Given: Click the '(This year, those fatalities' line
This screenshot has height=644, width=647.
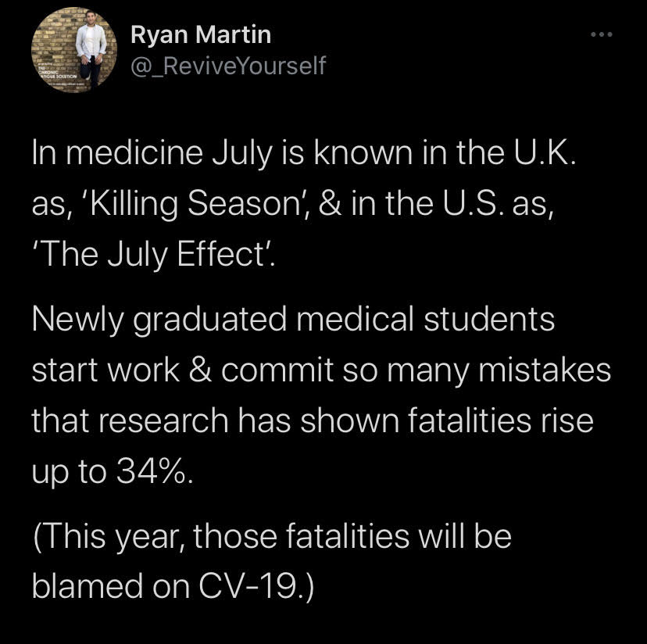Looking at the screenshot, I should [x=272, y=536].
